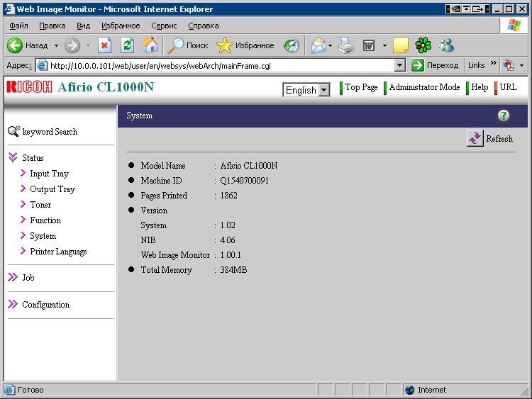Click the Total Memory value 384MB
The image size is (532, 399).
tap(233, 270)
